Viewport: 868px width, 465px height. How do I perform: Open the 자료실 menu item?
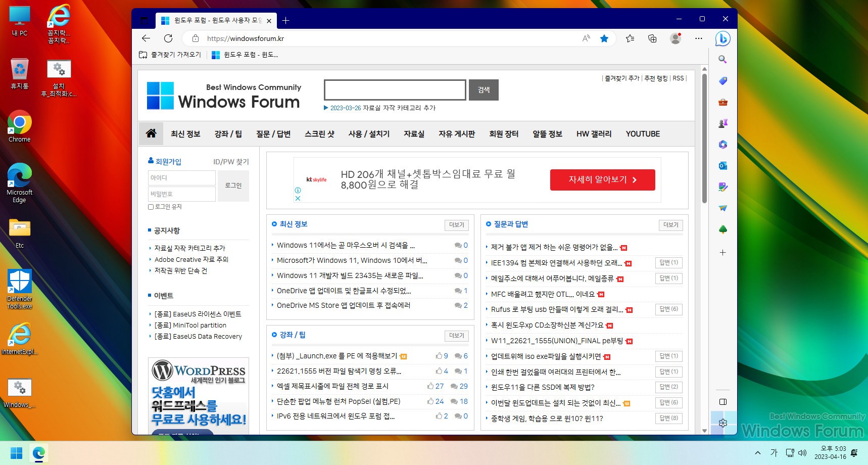(x=414, y=134)
